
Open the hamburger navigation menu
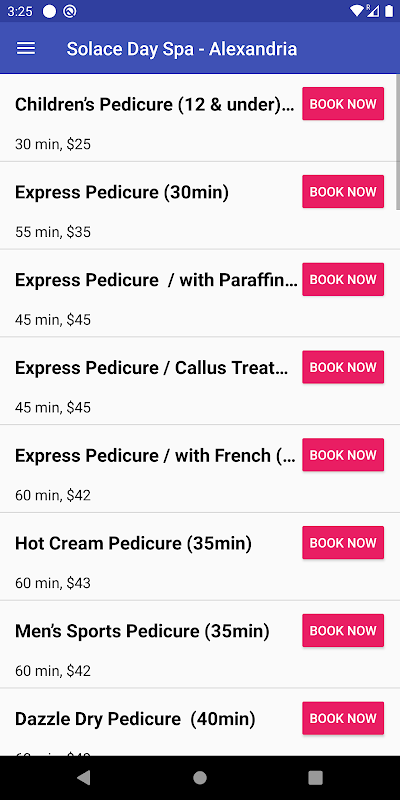pyautogui.click(x=26, y=48)
